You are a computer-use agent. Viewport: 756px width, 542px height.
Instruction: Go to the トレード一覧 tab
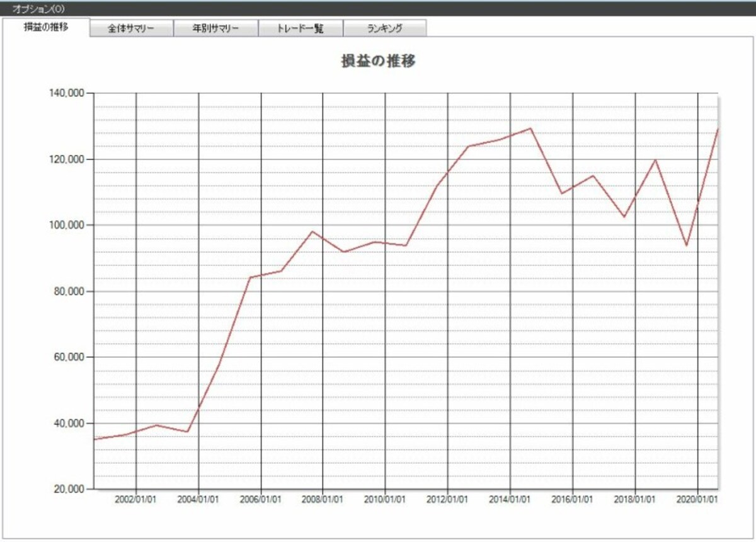[301, 29]
